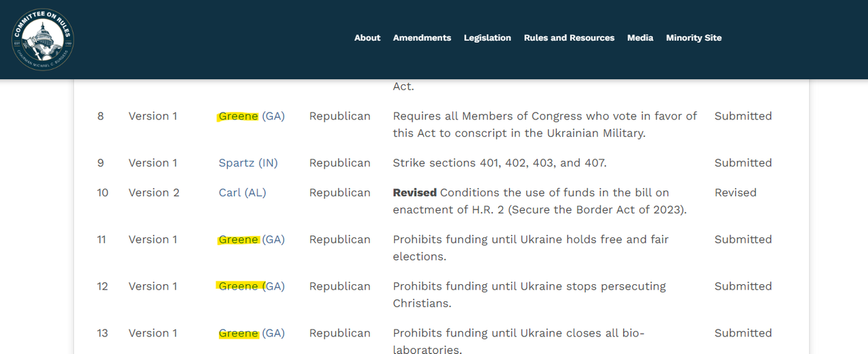Click Greene (GA) on amendment 11
Image resolution: width=868 pixels, height=354 pixels.
[251, 239]
